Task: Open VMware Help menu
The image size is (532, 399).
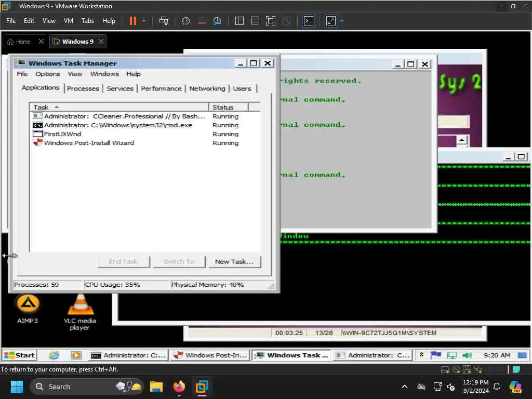Action: coord(109,21)
